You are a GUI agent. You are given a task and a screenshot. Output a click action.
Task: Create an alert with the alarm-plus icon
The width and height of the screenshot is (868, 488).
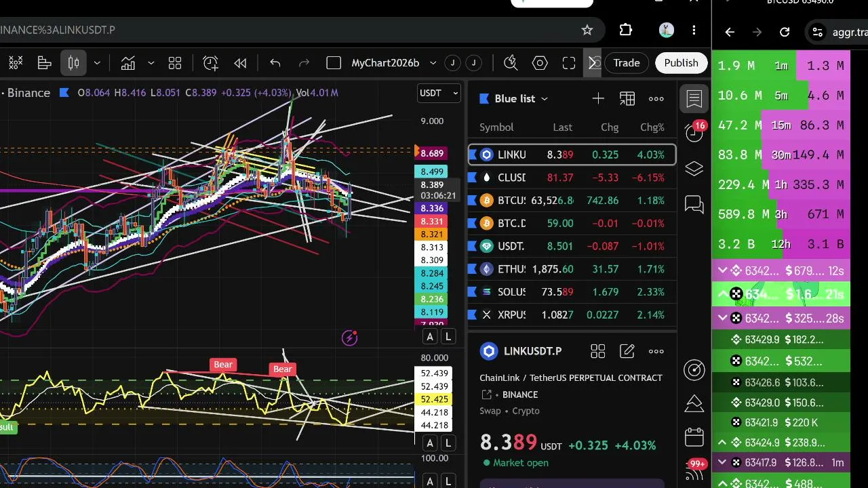click(x=211, y=63)
